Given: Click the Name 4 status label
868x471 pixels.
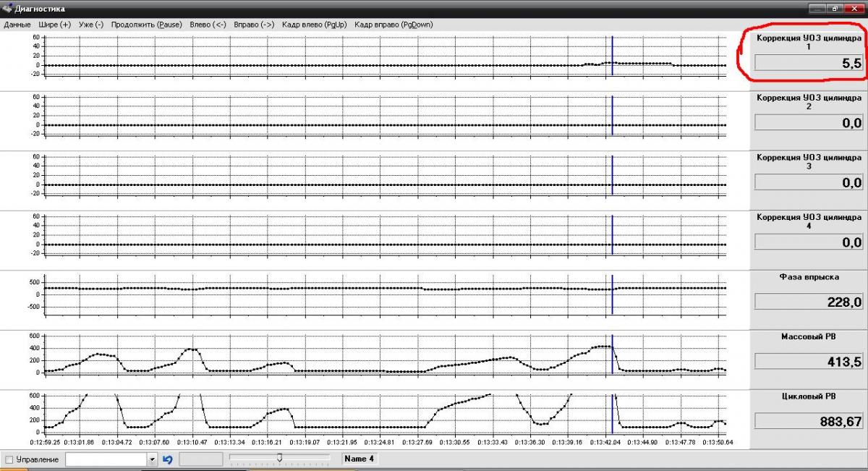Looking at the screenshot, I should point(359,459).
